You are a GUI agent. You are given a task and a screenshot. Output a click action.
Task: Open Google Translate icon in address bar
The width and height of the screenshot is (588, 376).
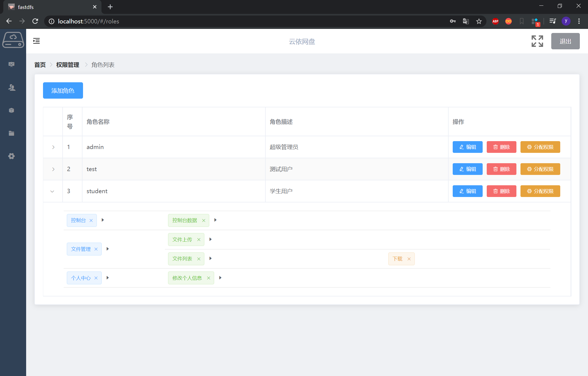(x=466, y=21)
